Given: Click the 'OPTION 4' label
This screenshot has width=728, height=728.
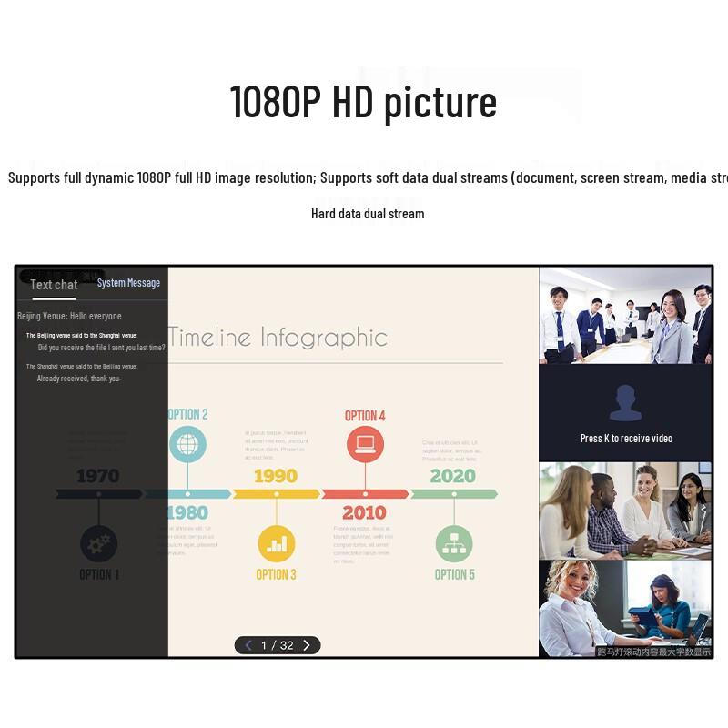Looking at the screenshot, I should [x=365, y=416].
